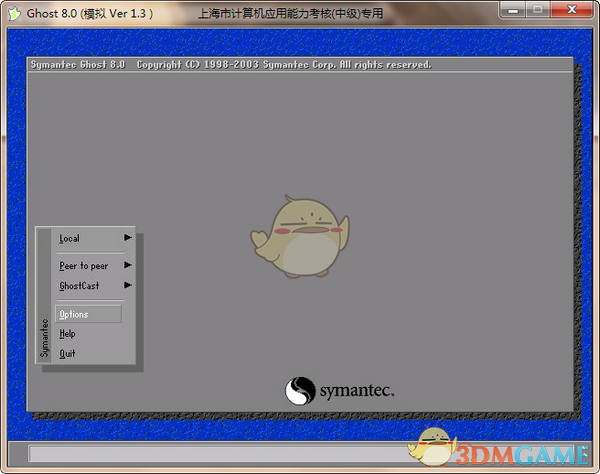Minimize the Ghost 8.0 window

pyautogui.click(x=515, y=12)
